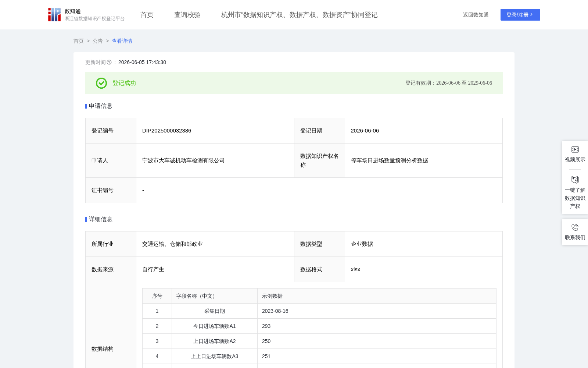Click the name 停车场日进场数量预测分析数据
The height and width of the screenshot is (368, 588).
tap(390, 160)
